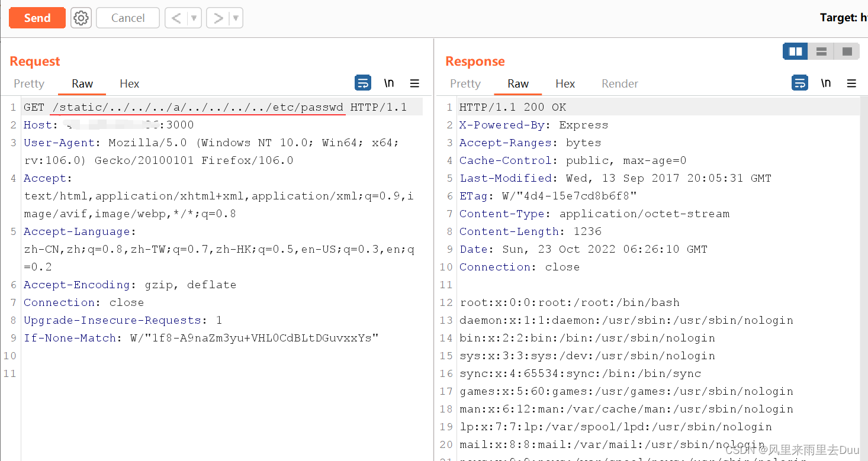Image resolution: width=868 pixels, height=461 pixels.
Task: Click the HTTP/1.1 200 OK status line
Action: pos(513,107)
